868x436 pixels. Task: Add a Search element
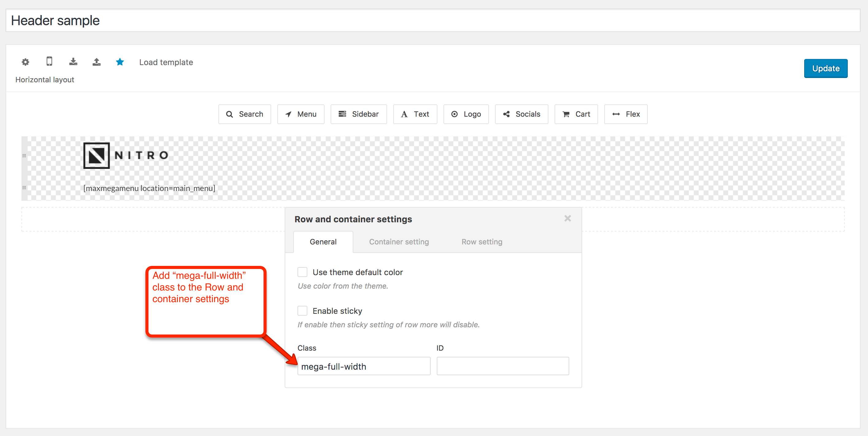tap(244, 114)
